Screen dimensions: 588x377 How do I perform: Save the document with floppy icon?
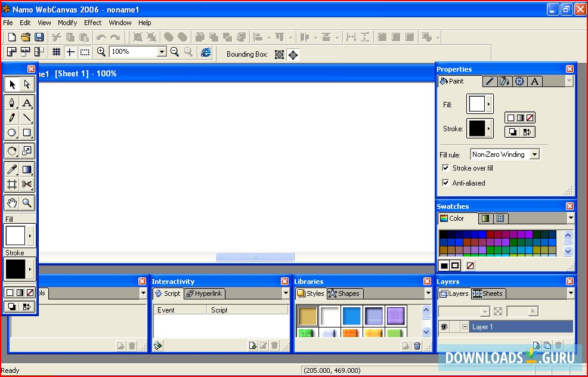click(x=39, y=37)
